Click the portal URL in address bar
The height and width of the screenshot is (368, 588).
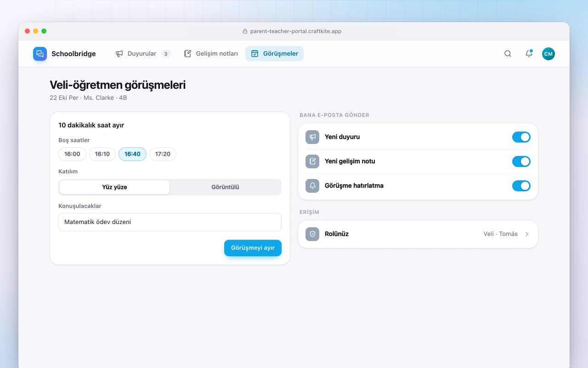click(x=296, y=31)
